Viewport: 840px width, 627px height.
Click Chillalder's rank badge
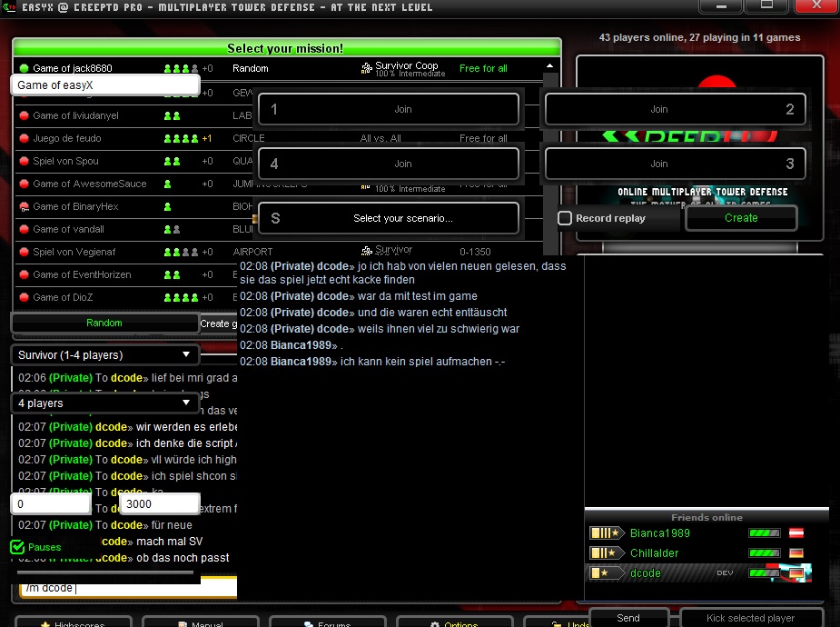coord(607,552)
